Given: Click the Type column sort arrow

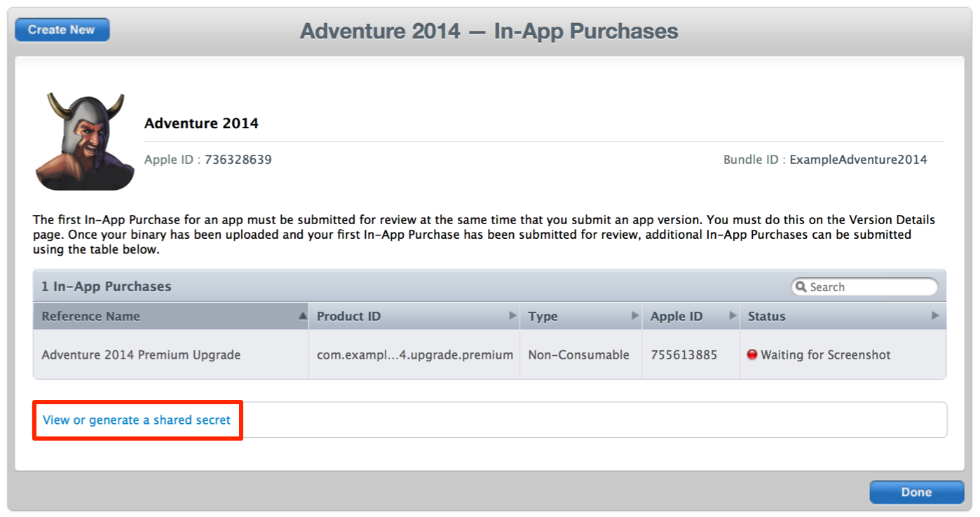Looking at the screenshot, I should click(x=635, y=316).
